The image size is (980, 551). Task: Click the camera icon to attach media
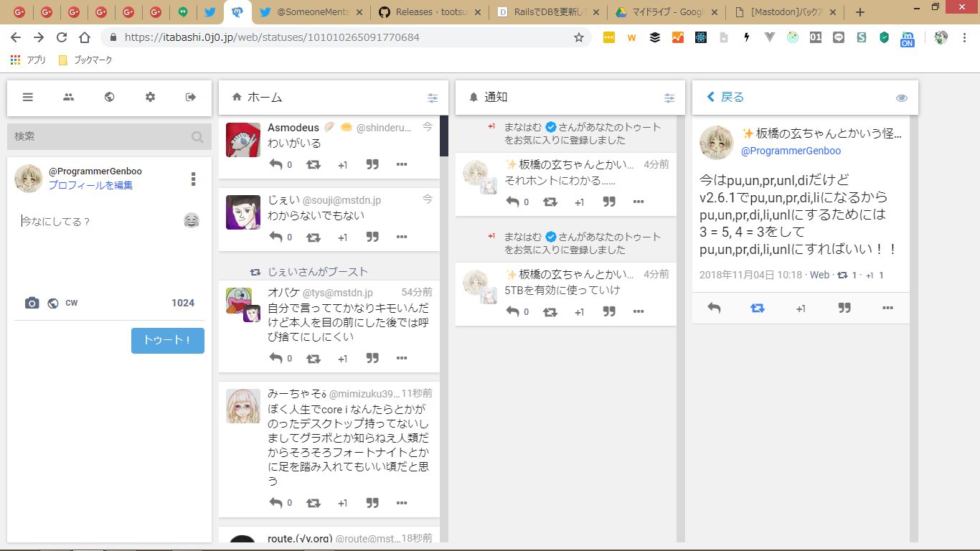[x=32, y=303]
